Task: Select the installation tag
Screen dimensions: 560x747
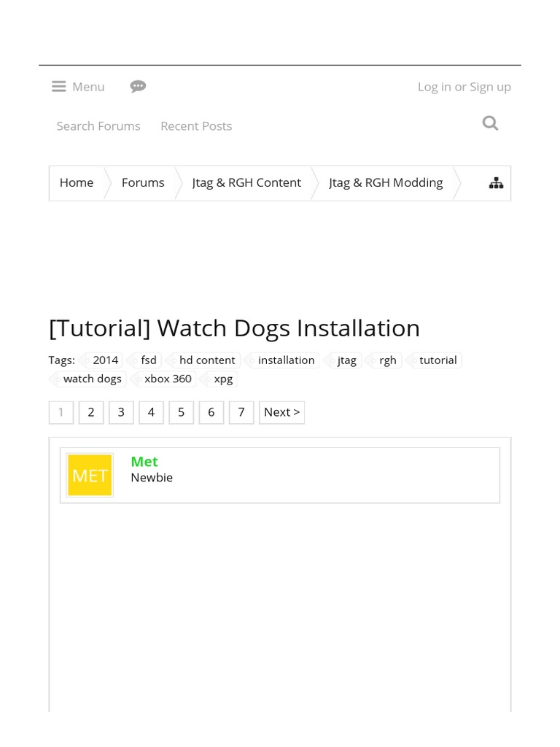Action: [x=282, y=360]
